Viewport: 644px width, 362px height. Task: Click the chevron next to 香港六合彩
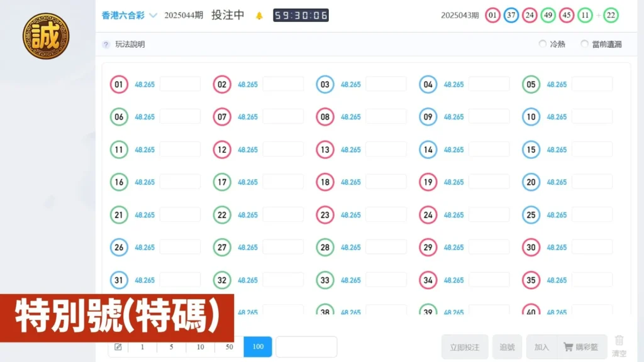click(x=153, y=16)
